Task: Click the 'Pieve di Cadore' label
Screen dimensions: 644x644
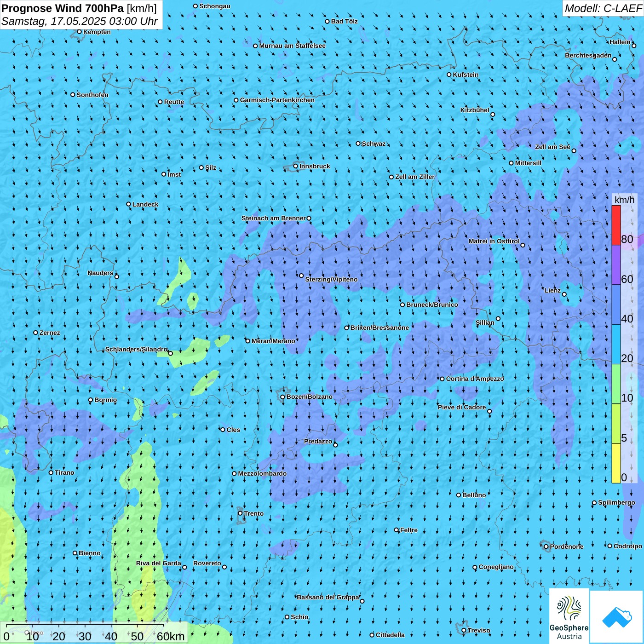Action: (x=462, y=407)
